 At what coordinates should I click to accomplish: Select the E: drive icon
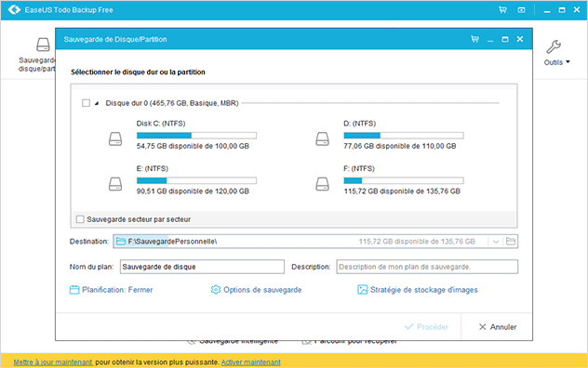point(115,184)
